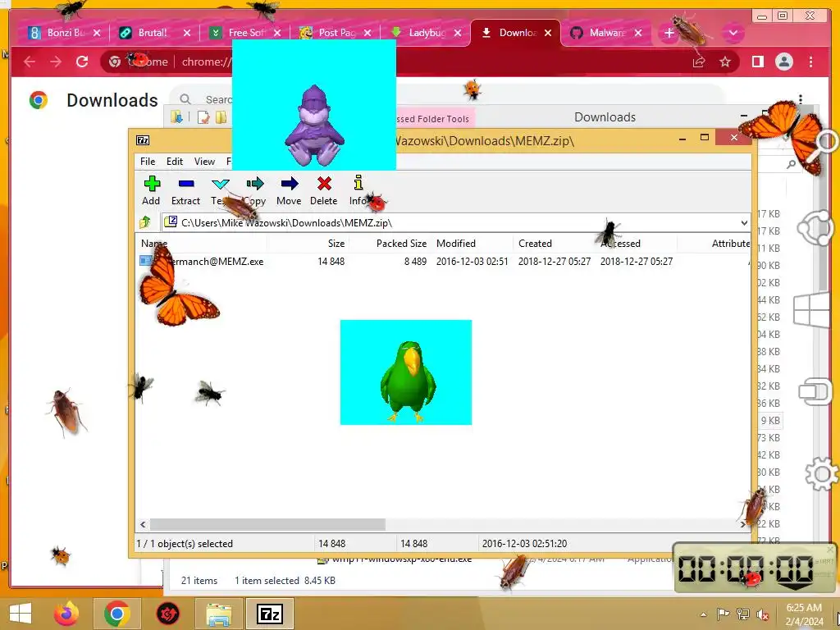
Task: Open the Chrome three-dot menu
Action: pyautogui.click(x=810, y=62)
